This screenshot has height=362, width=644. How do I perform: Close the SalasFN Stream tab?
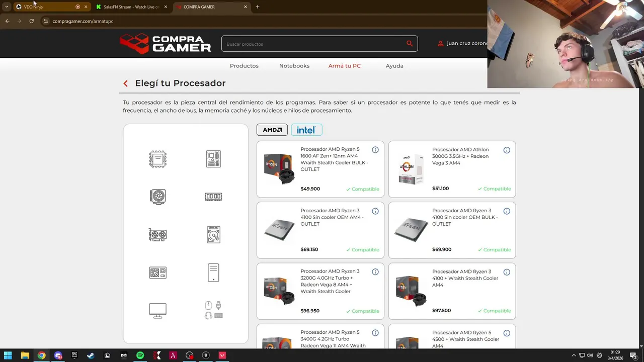(166, 7)
